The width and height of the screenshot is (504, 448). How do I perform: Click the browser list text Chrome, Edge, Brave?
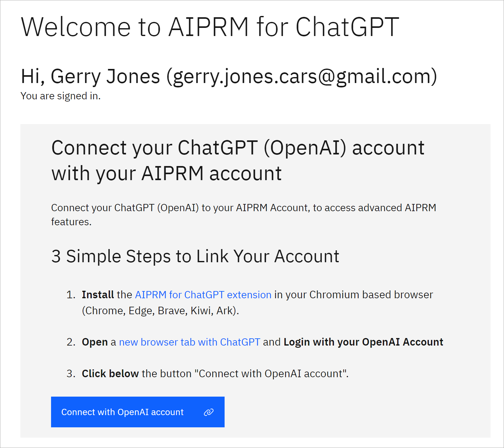click(x=160, y=310)
